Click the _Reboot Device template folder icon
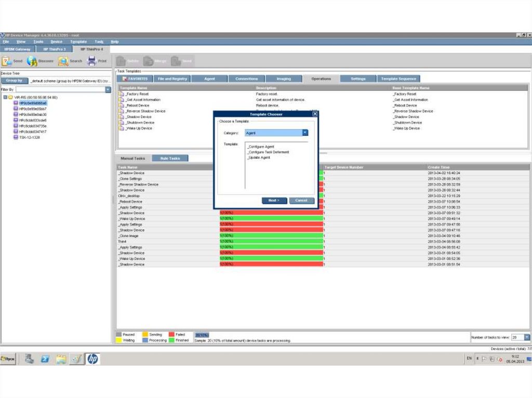Image resolution: width=532 pixels, height=398 pixels. 122,105
